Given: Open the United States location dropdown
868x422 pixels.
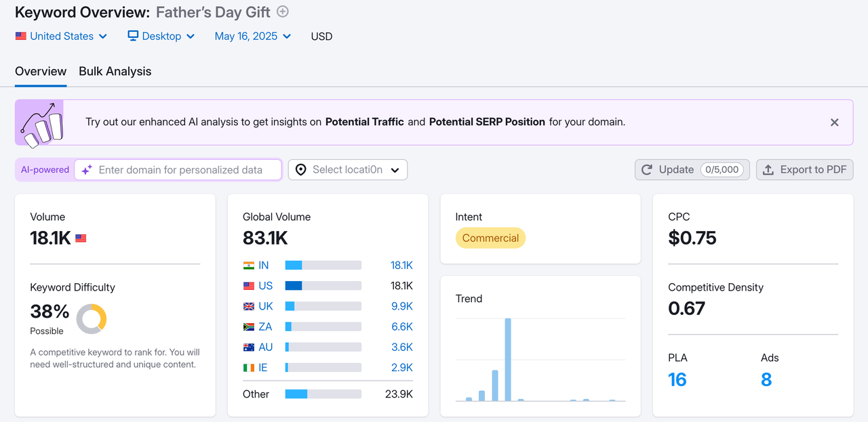Looking at the screenshot, I should click(61, 36).
